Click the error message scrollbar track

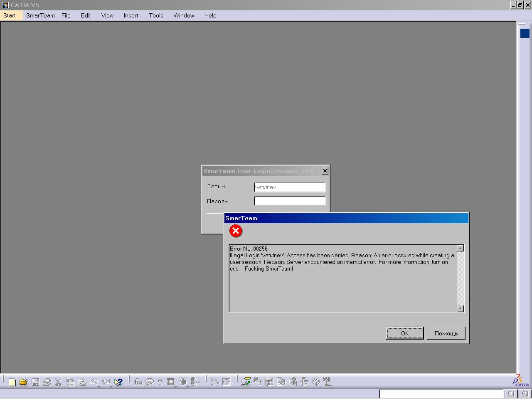point(461,278)
